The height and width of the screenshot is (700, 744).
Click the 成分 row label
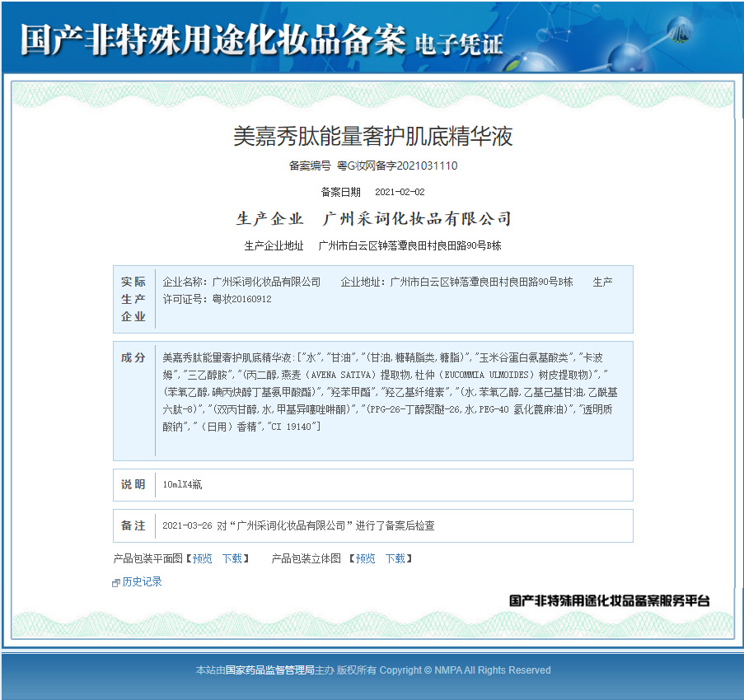tap(133, 357)
